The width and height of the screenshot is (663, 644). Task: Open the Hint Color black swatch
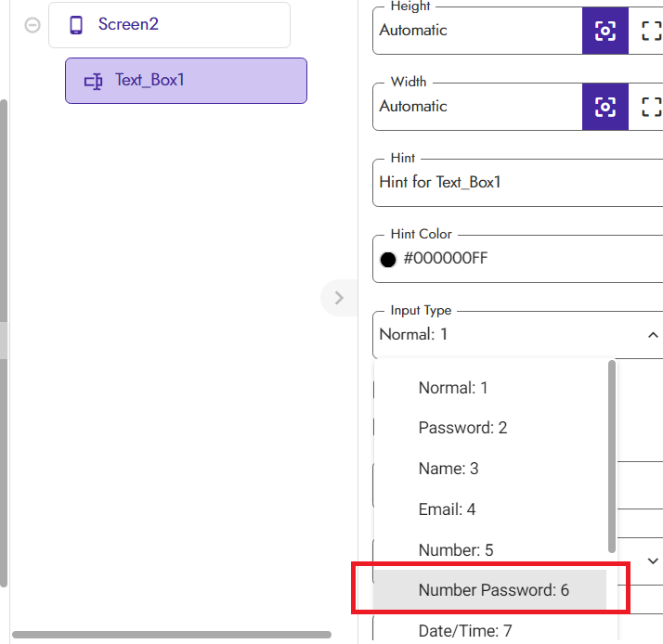point(388,259)
